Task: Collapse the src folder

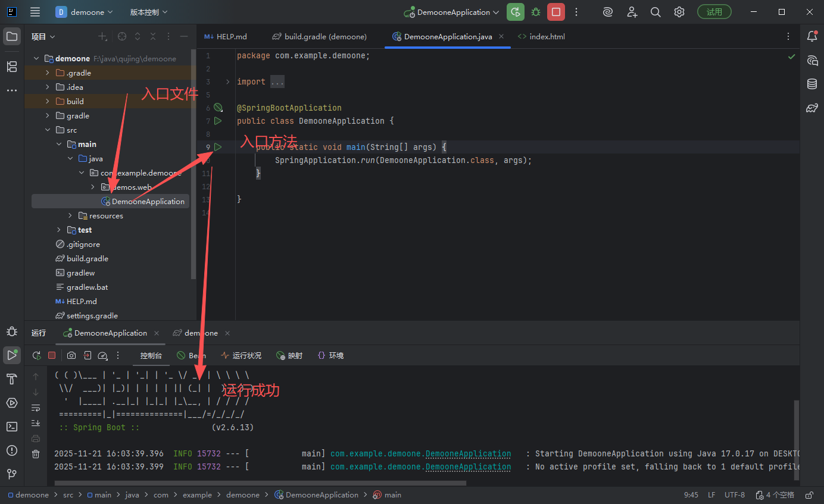Action: click(48, 130)
